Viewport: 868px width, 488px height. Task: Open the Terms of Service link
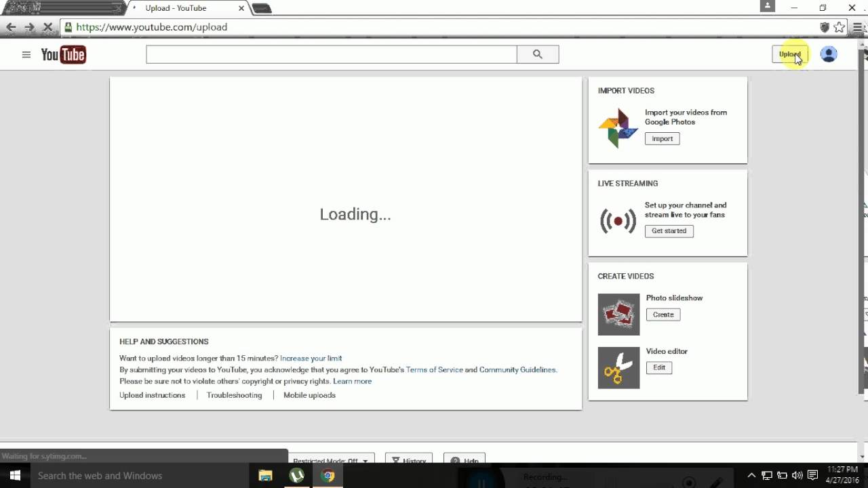click(x=435, y=369)
